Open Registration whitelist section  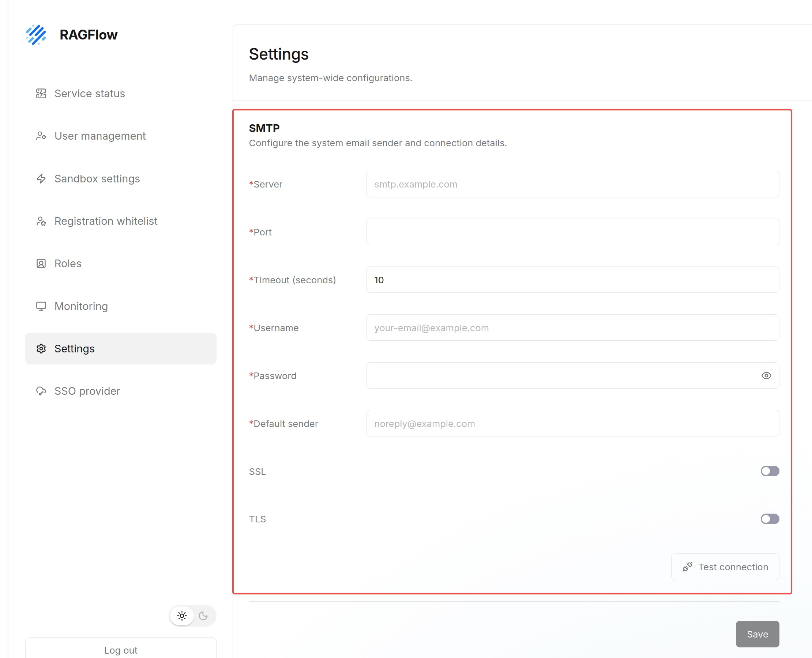point(121,221)
